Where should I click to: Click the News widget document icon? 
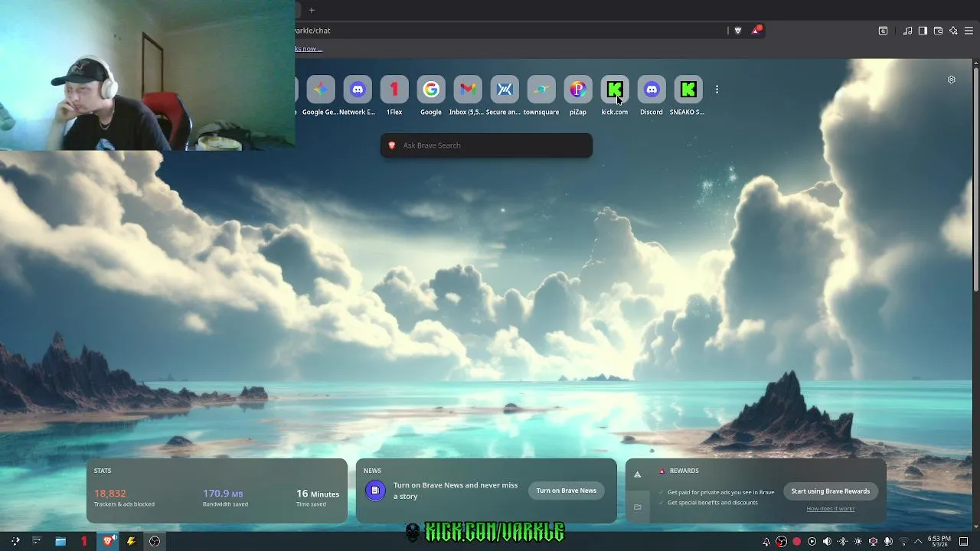pos(375,491)
